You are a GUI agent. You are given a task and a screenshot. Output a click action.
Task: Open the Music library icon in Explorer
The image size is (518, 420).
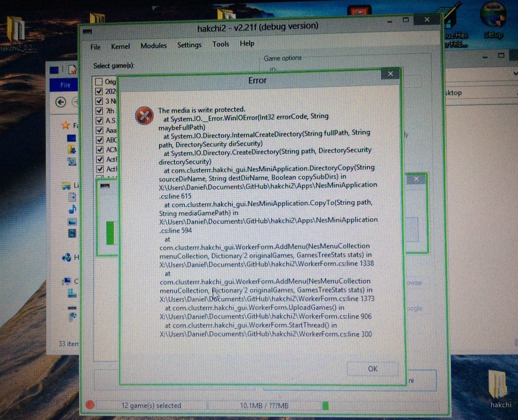[72, 209]
